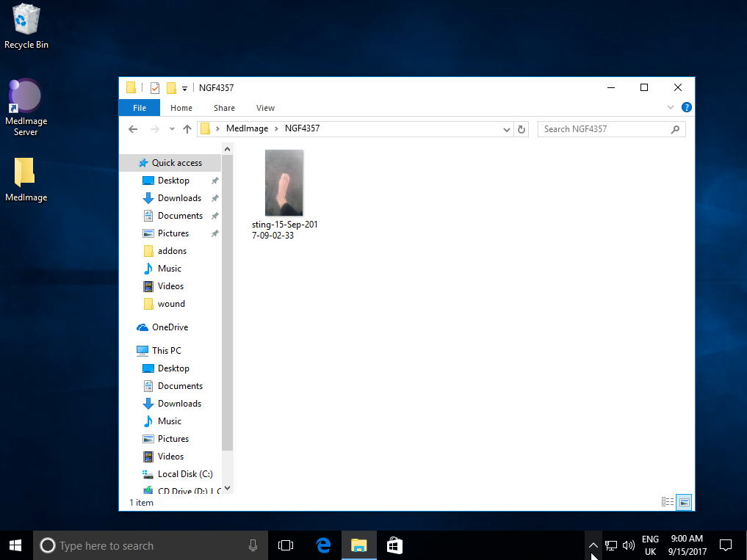Go back with the Back arrow
Image resolution: width=747 pixels, height=560 pixels.
pos(133,129)
